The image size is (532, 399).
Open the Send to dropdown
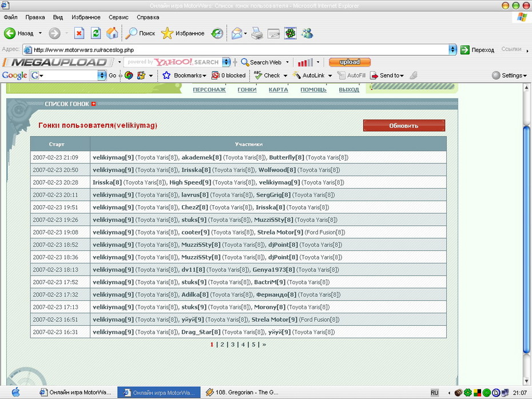click(402, 75)
